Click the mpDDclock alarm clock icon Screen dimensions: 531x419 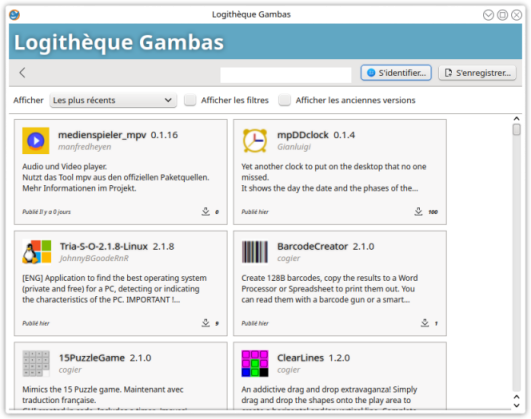[x=255, y=141]
